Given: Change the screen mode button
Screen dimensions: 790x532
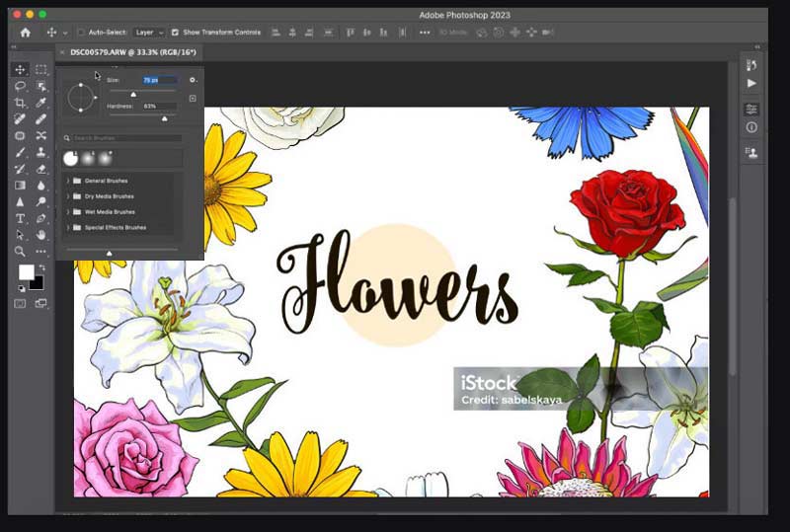Looking at the screenshot, I should click(x=40, y=303).
